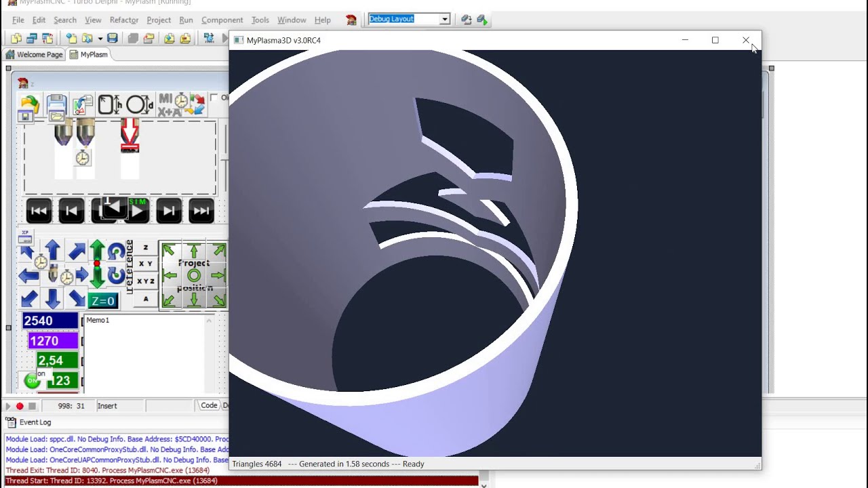The image size is (868, 488).
Task: Click the Save Desktop icon next to layout dropdown
Action: pyautogui.click(x=467, y=20)
